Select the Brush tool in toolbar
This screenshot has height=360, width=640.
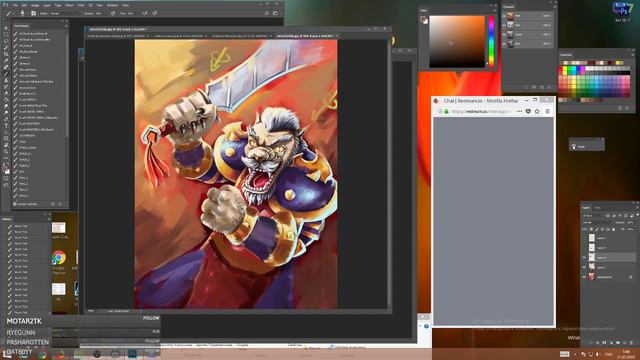tap(6, 74)
